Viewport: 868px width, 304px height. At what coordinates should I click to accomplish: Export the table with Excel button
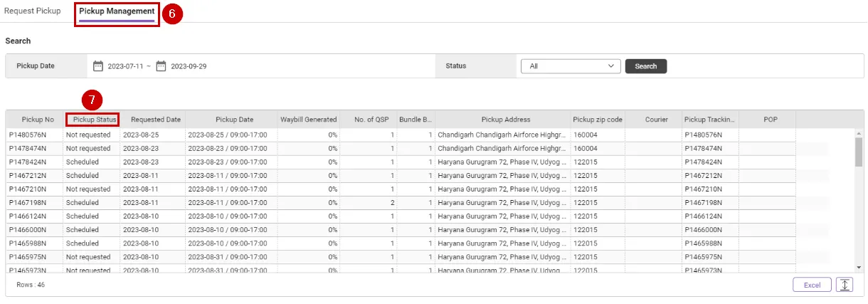coord(812,285)
